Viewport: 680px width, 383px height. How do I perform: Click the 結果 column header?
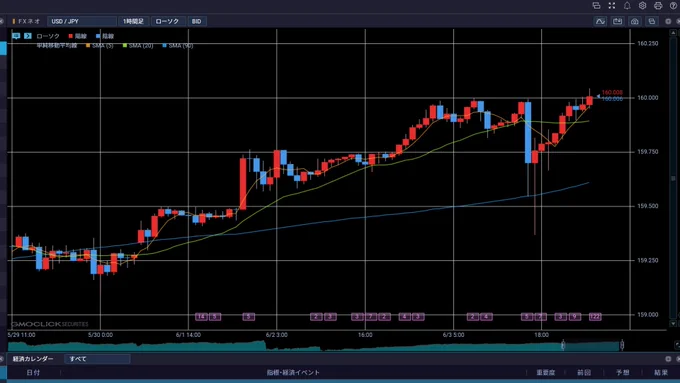point(661,373)
